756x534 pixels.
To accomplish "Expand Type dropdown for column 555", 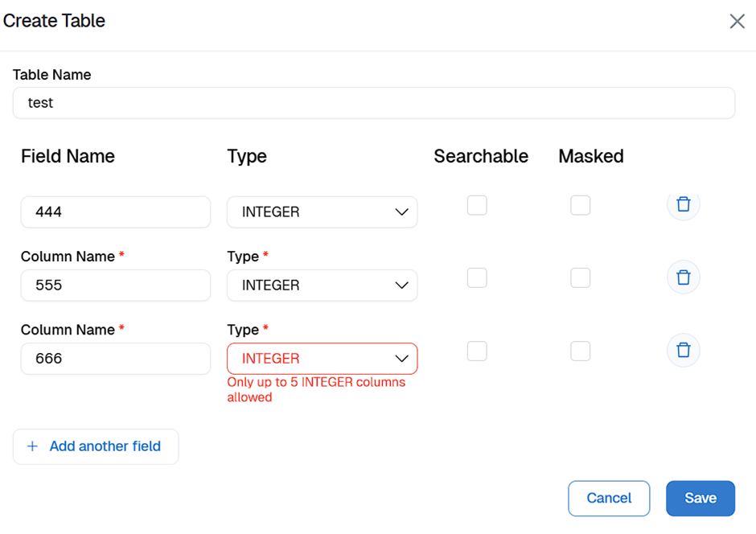I will tap(322, 285).
